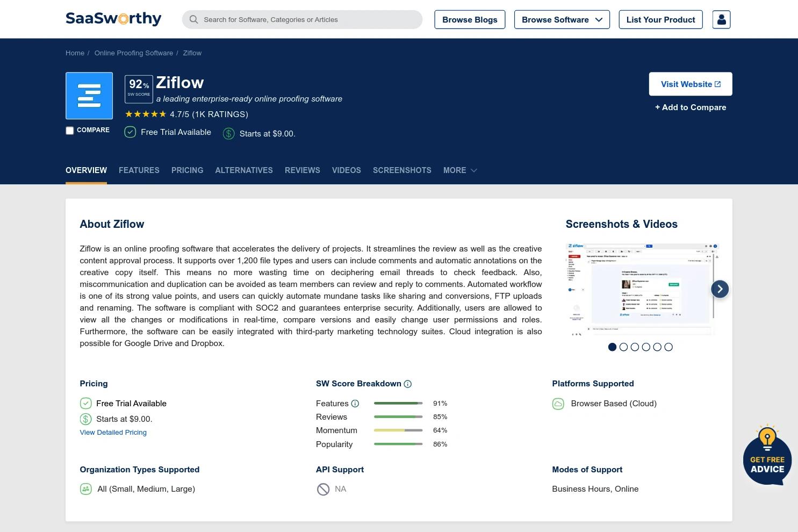
Task: Expand the MORE tab dropdown
Action: 460,170
